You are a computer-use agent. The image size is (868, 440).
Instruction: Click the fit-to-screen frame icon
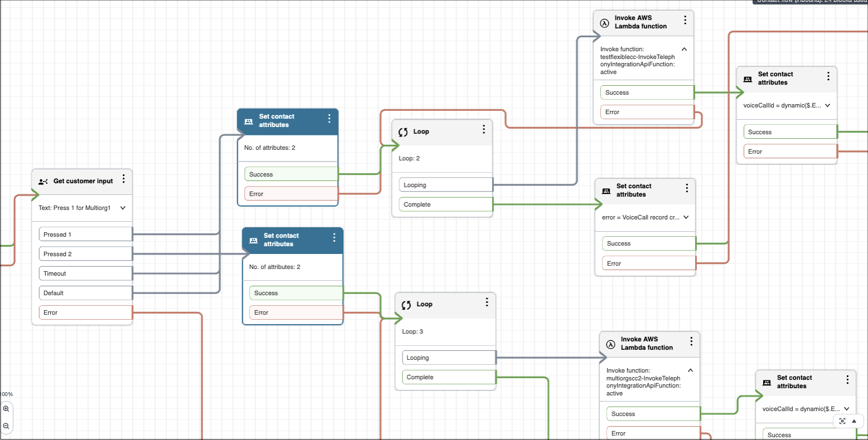point(842,421)
